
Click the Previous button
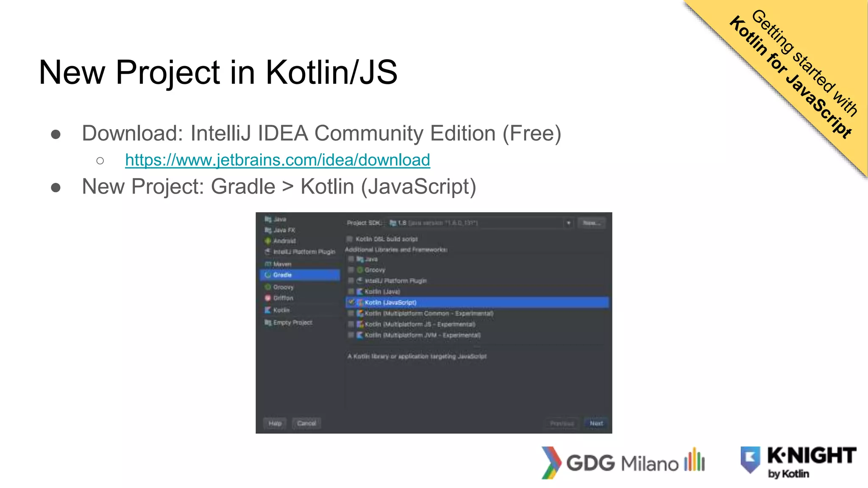click(562, 423)
